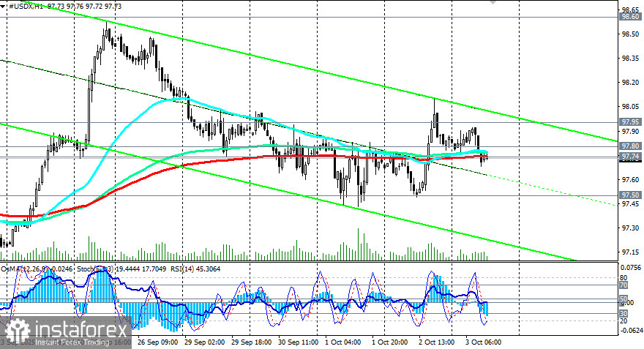Select the 97.95 price level label
This screenshot has width=644, height=349.
click(630, 122)
